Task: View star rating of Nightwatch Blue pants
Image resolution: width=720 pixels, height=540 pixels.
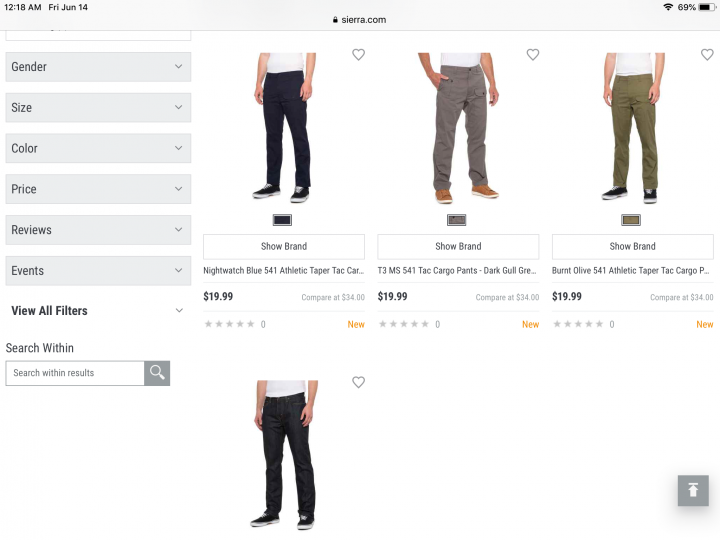Action: [x=230, y=324]
